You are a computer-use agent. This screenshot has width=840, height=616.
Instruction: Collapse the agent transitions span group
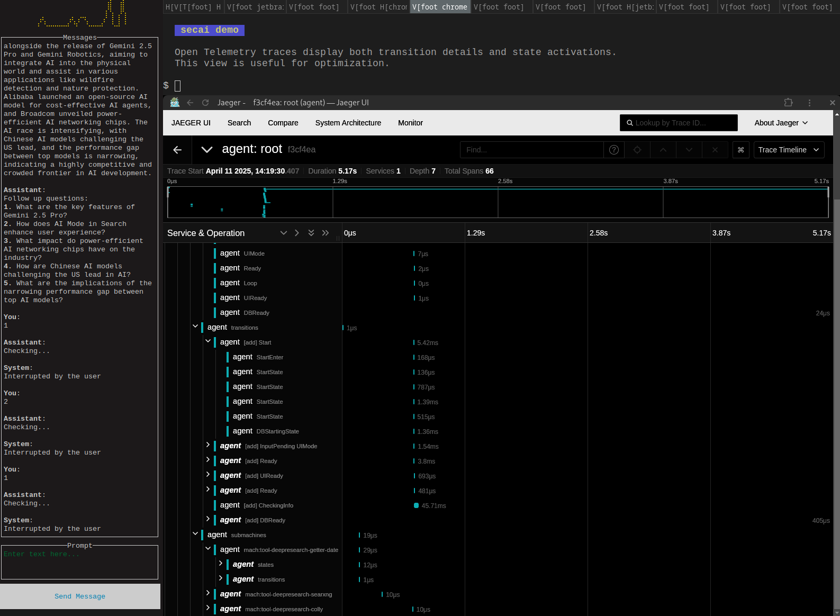[195, 327]
